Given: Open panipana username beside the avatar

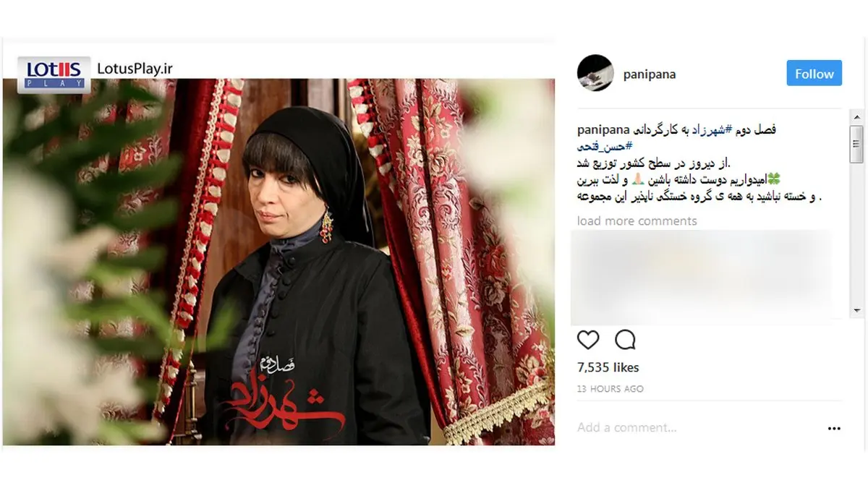Looking at the screenshot, I should pos(649,74).
